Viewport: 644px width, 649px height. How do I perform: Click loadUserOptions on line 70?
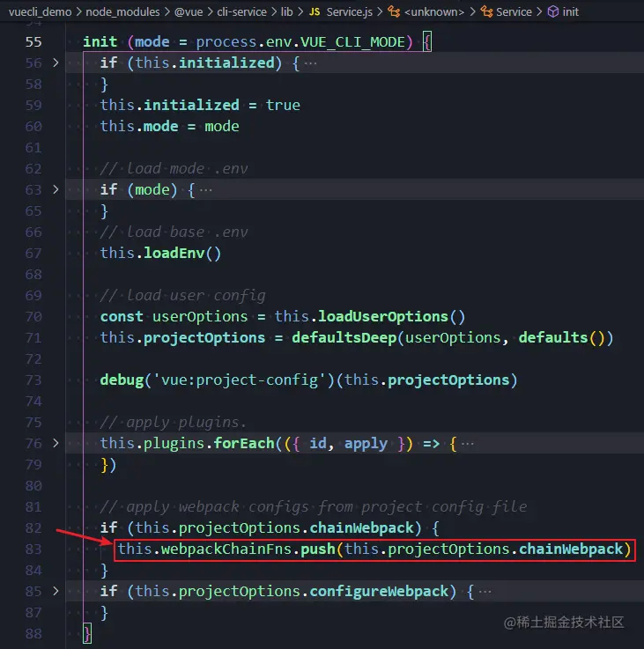383,317
